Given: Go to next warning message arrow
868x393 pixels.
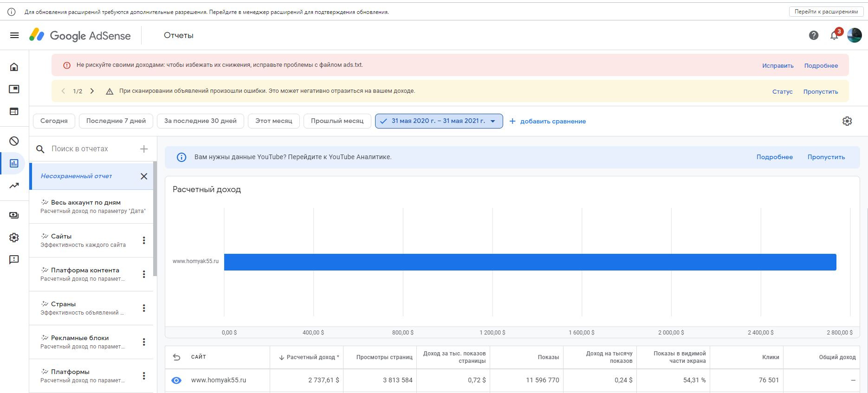Looking at the screenshot, I should click(x=92, y=91).
